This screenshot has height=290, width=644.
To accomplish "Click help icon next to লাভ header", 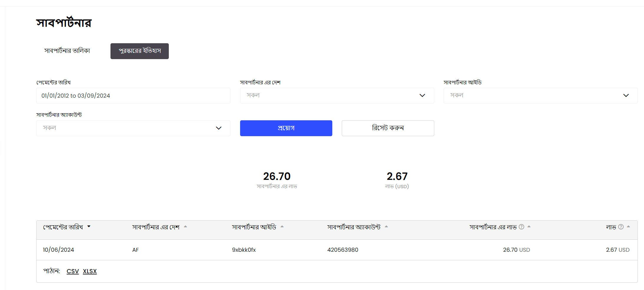I will [621, 227].
